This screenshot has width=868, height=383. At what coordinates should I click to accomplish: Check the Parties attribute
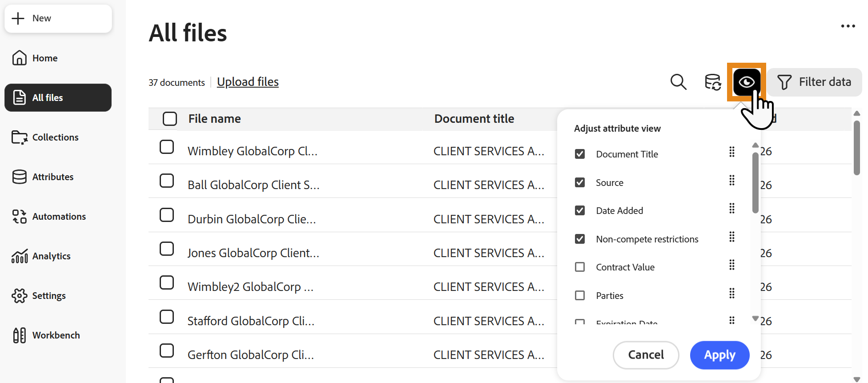click(580, 295)
